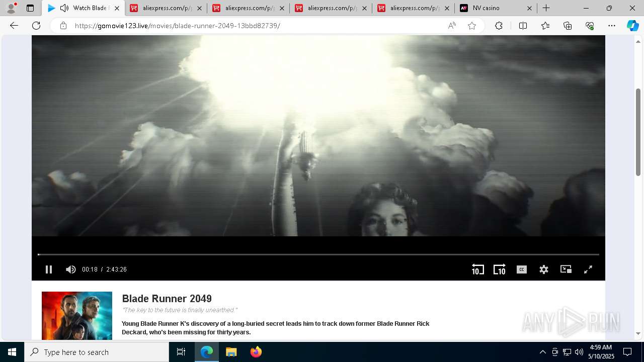The width and height of the screenshot is (644, 362).
Task: Click the Blade Runner 2049 poster thumbnail
Action: 77,316
